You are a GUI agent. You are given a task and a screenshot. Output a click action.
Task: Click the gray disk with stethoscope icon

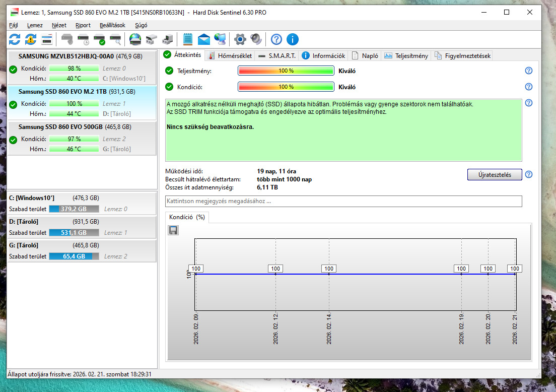(67, 39)
